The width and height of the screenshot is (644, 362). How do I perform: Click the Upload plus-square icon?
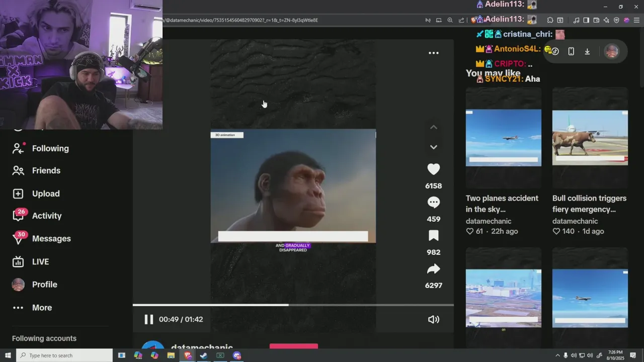coord(18,194)
